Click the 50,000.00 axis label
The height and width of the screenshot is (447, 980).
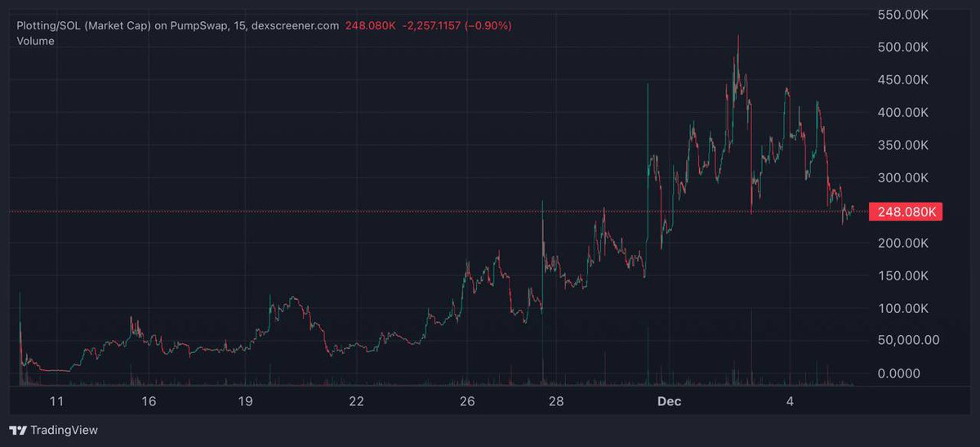tap(907, 339)
